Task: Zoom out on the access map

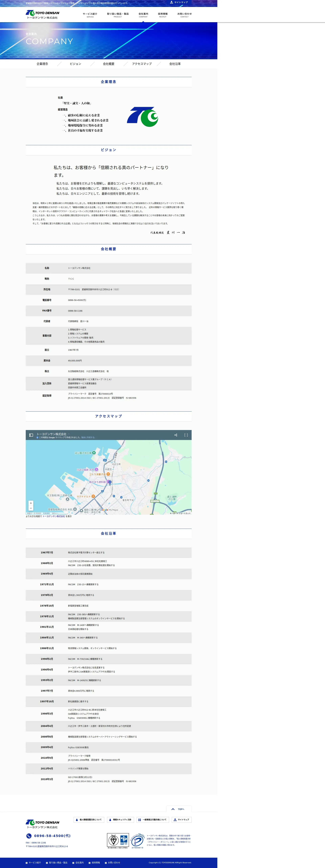Action: [x=31, y=508]
